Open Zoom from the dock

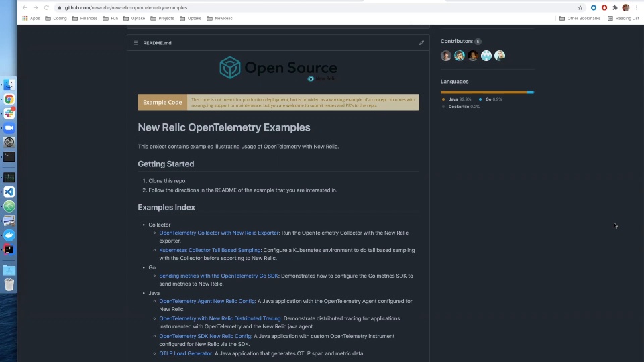(9, 128)
